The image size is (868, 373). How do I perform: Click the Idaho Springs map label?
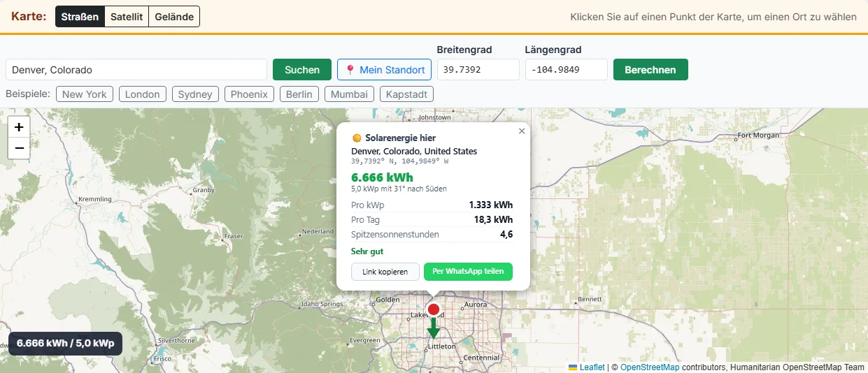pos(322,305)
